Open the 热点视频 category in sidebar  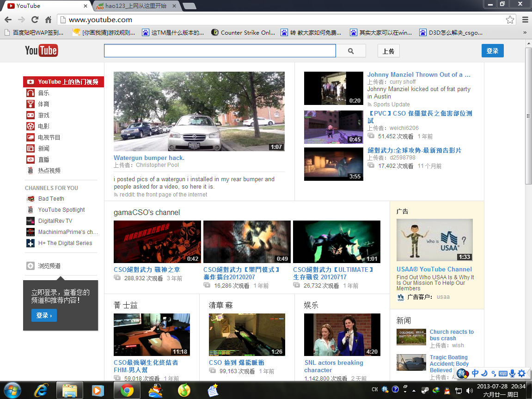point(49,171)
